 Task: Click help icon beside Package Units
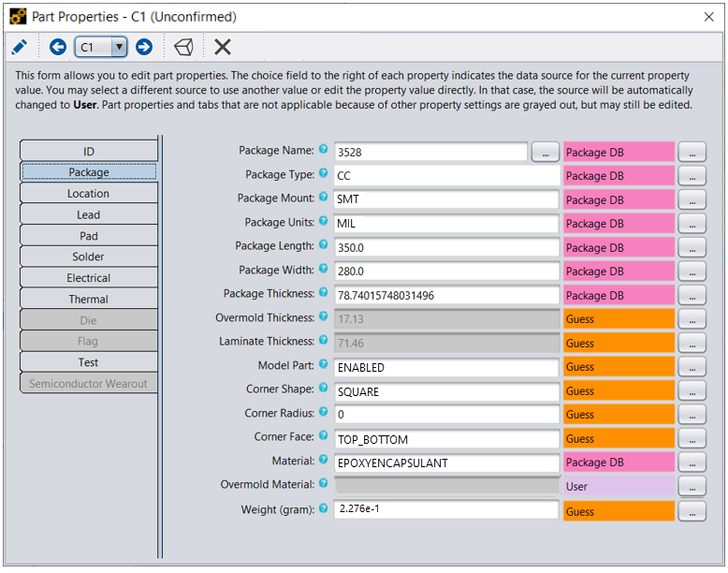[x=324, y=221]
